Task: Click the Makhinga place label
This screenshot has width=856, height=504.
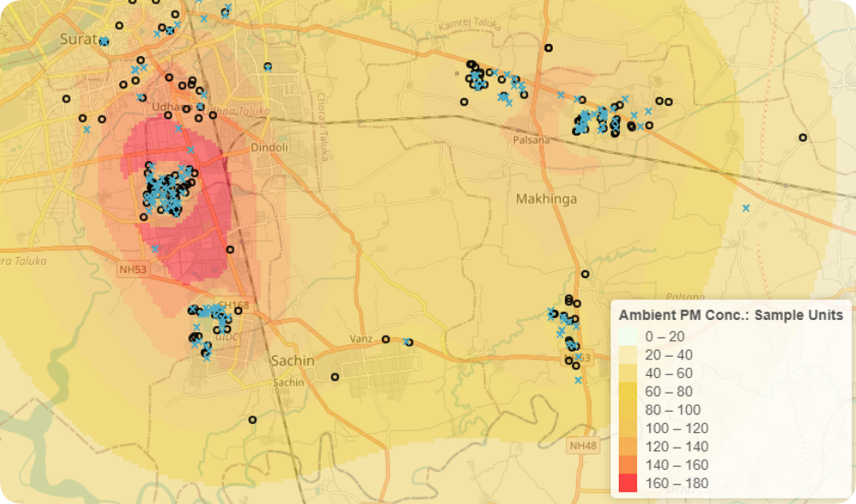Action: (x=546, y=199)
